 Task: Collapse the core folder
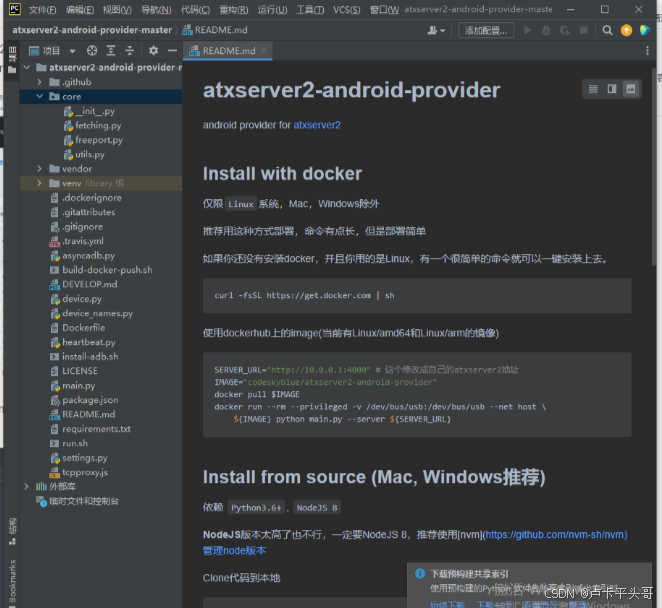tap(39, 96)
